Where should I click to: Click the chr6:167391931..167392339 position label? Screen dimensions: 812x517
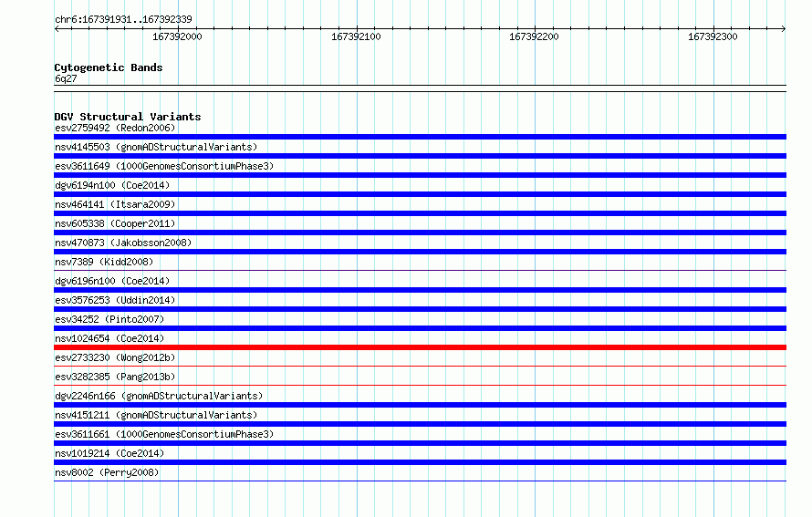[123, 19]
